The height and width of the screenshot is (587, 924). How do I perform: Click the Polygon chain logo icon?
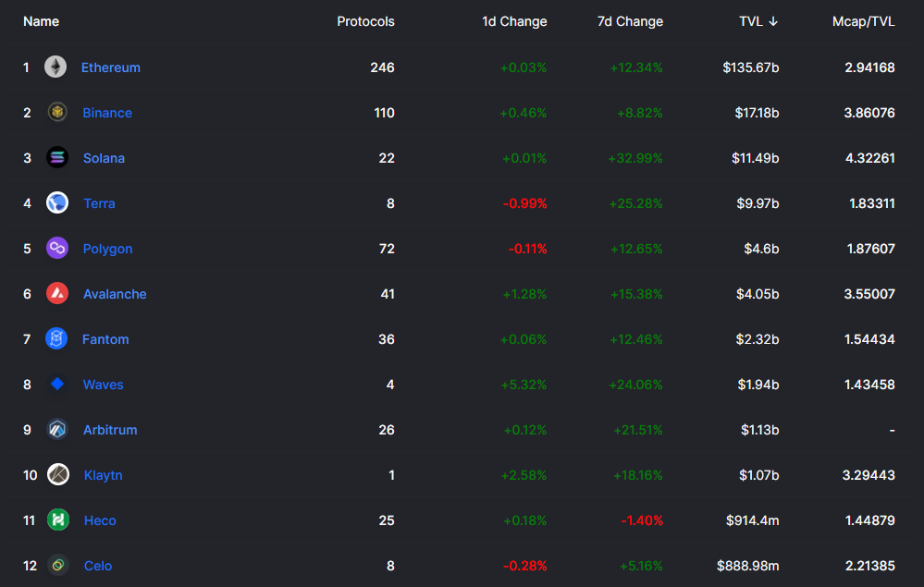coord(57,249)
